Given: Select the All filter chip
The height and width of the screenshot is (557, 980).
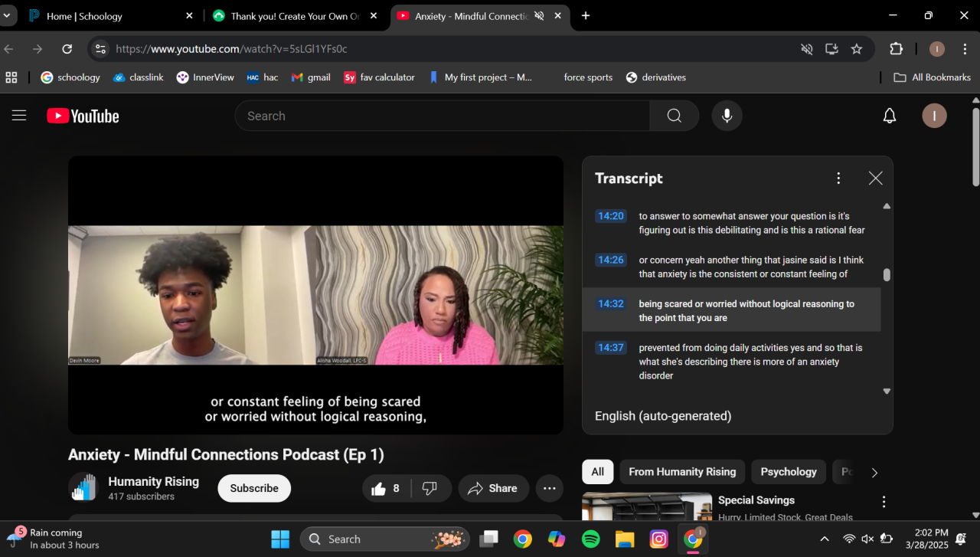Looking at the screenshot, I should coord(597,472).
